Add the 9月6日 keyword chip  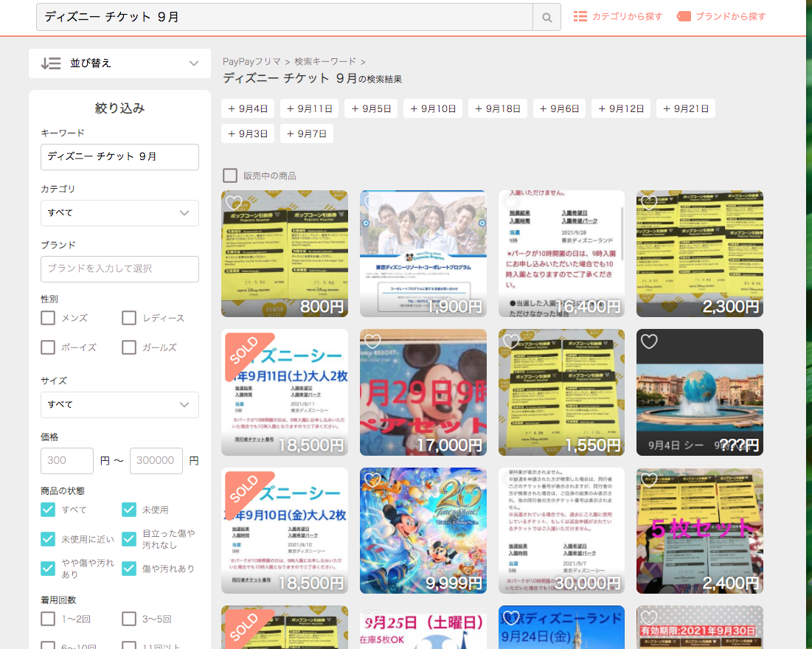(x=559, y=108)
